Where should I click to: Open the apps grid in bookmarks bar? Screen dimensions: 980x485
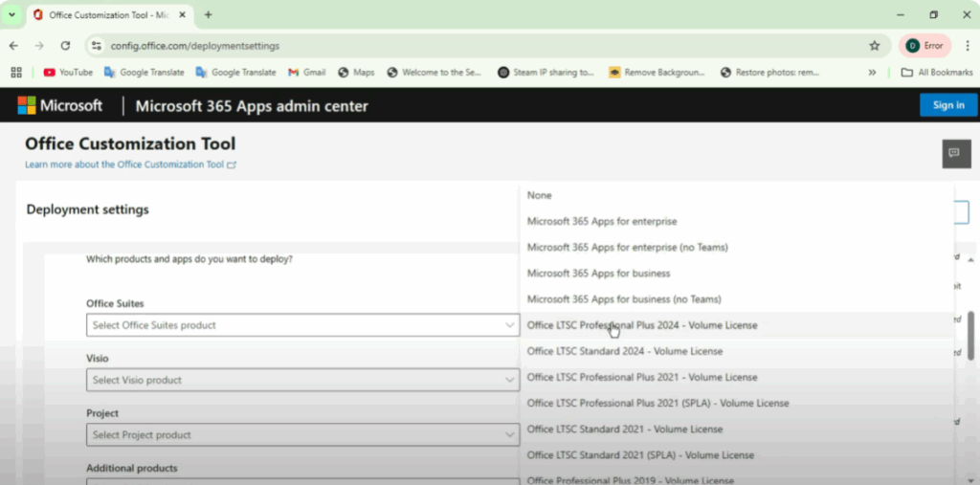[x=16, y=73]
